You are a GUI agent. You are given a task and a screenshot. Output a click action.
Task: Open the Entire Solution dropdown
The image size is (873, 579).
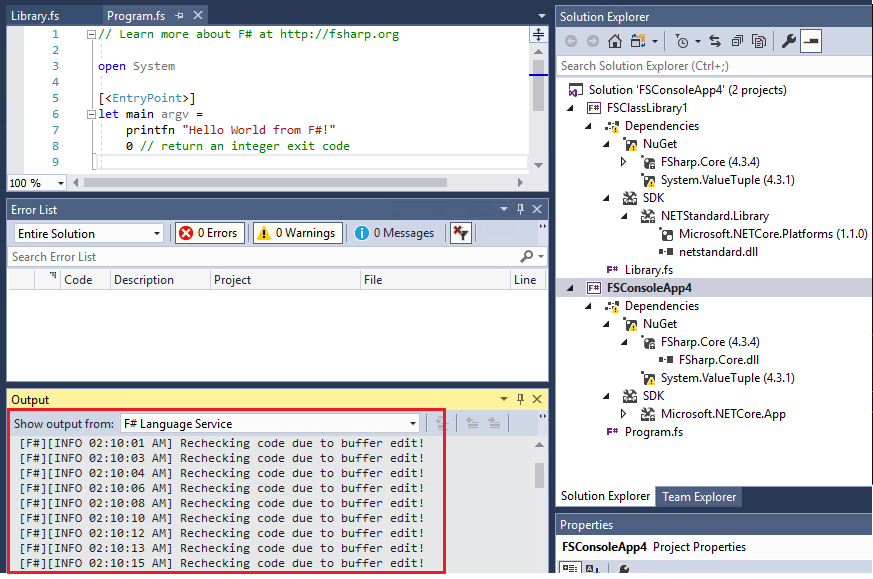click(x=87, y=232)
